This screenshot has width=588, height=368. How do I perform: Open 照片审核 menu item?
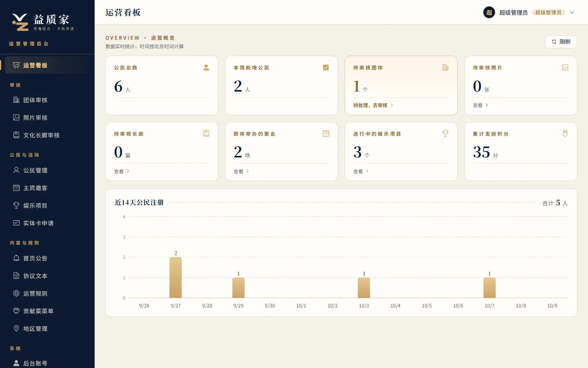click(x=47, y=118)
